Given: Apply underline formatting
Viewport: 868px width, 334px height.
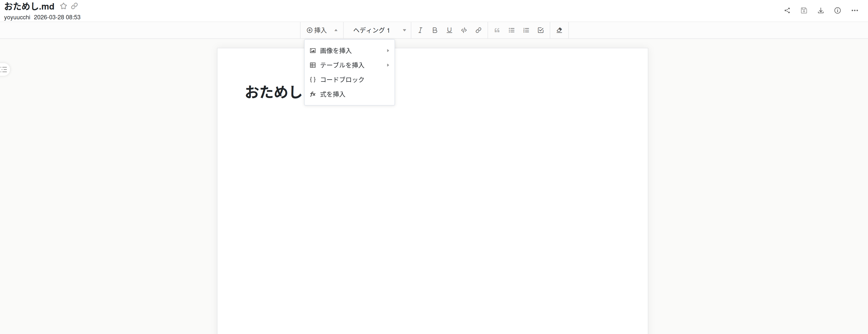Looking at the screenshot, I should (449, 30).
